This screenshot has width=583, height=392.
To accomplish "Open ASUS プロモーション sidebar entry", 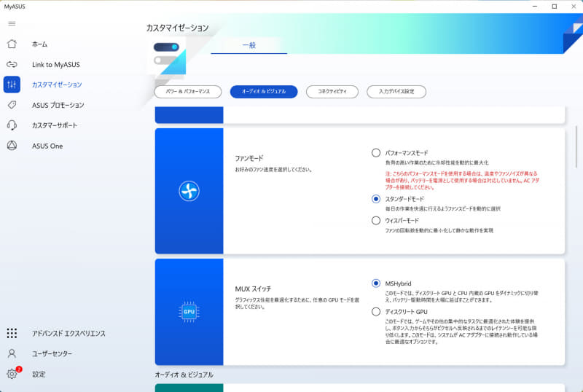I will click(x=58, y=105).
